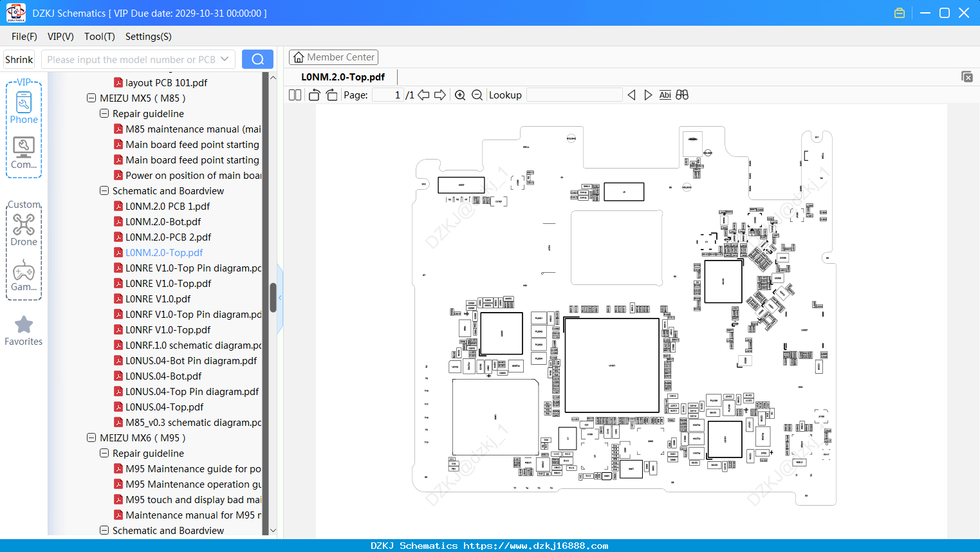Click the Lookup text field
The image size is (980, 552).
575,95
